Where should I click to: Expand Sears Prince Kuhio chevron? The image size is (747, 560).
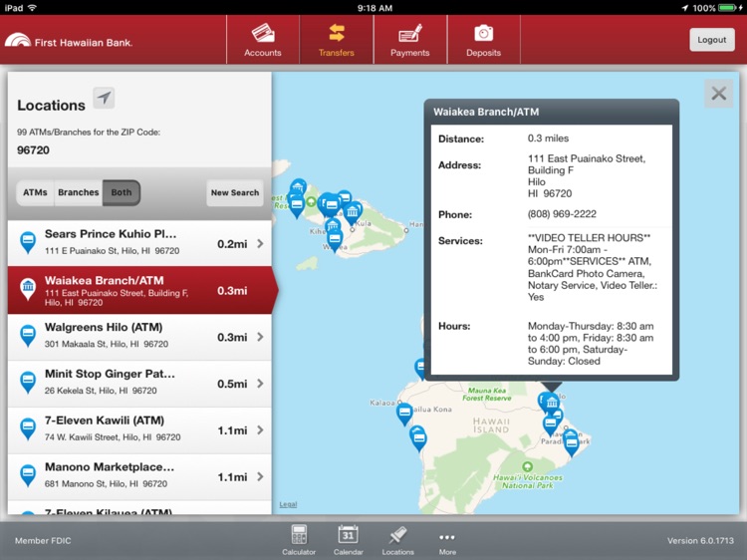tap(260, 243)
